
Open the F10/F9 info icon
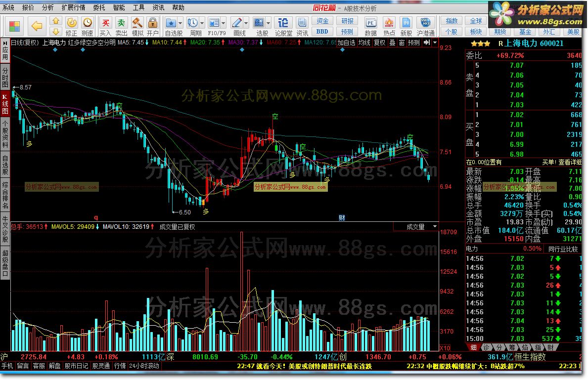click(x=214, y=23)
